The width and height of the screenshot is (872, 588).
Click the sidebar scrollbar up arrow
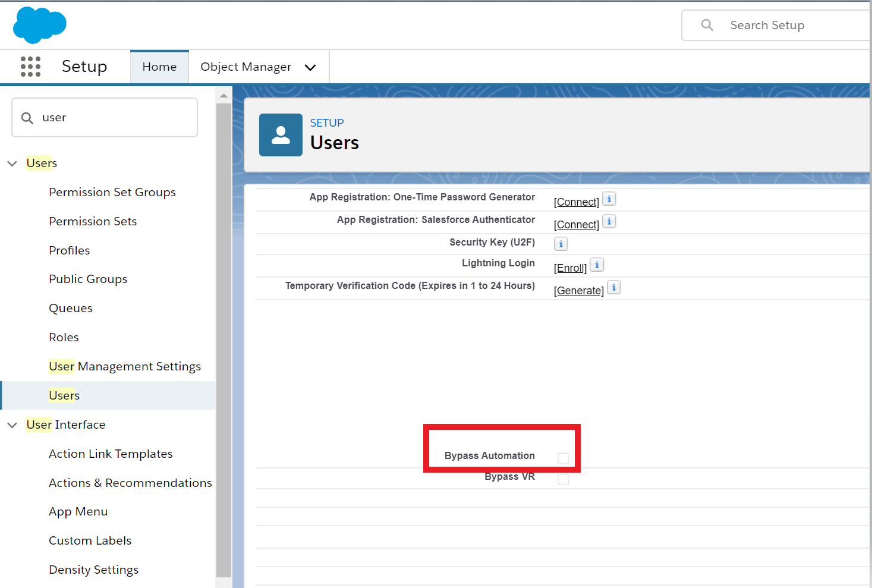pos(223,95)
